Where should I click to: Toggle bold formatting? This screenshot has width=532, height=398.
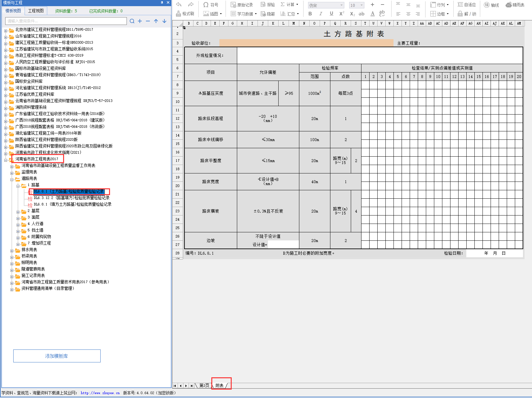(x=310, y=14)
